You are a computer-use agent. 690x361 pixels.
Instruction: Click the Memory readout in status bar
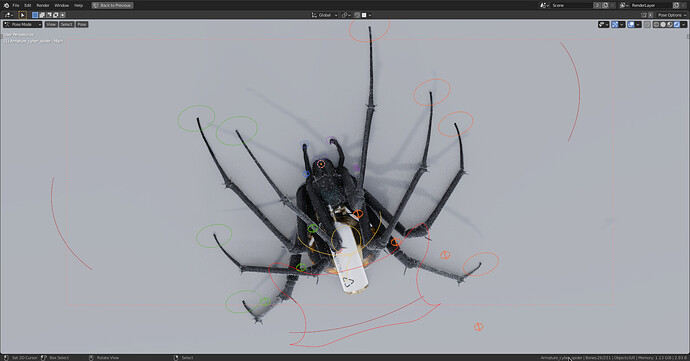pos(655,357)
